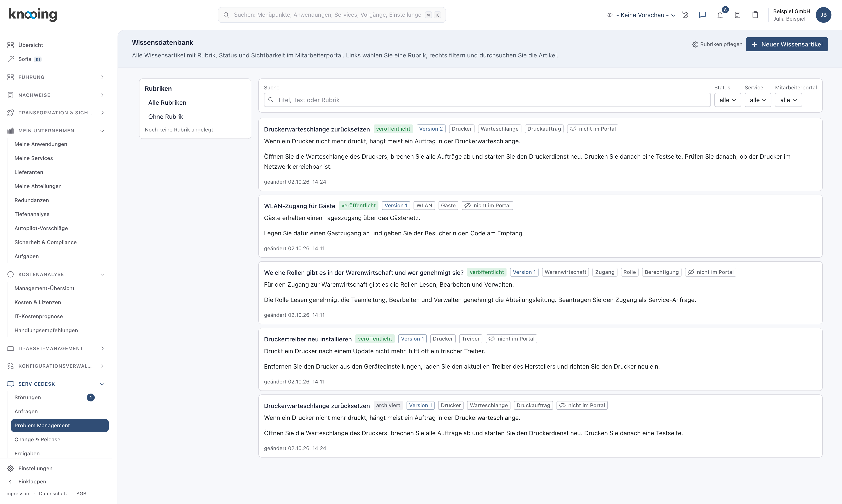Click Einklappen to collapse sidebar
Image resolution: width=842 pixels, height=504 pixels.
click(32, 482)
